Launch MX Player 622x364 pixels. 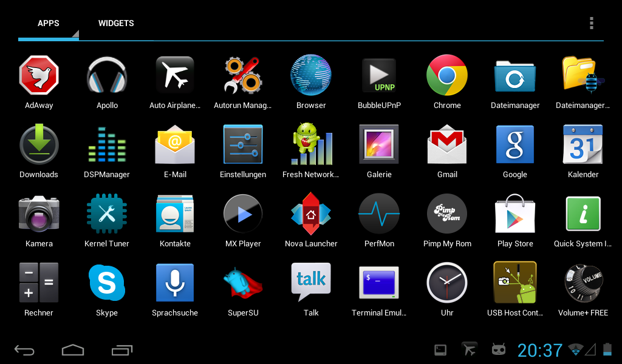pos(243,214)
